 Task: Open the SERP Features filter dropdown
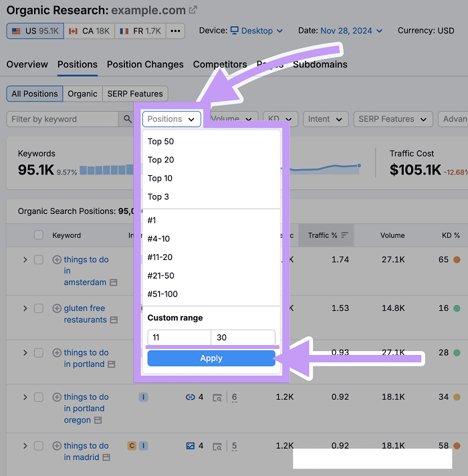click(x=393, y=119)
